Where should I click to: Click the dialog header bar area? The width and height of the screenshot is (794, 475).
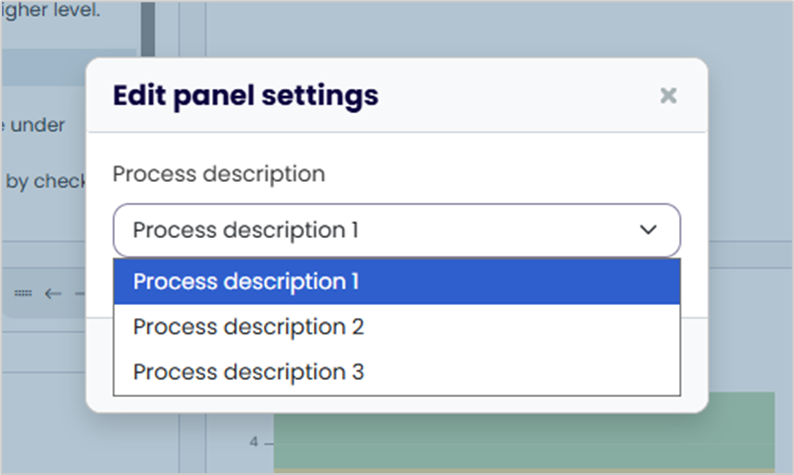click(396, 95)
